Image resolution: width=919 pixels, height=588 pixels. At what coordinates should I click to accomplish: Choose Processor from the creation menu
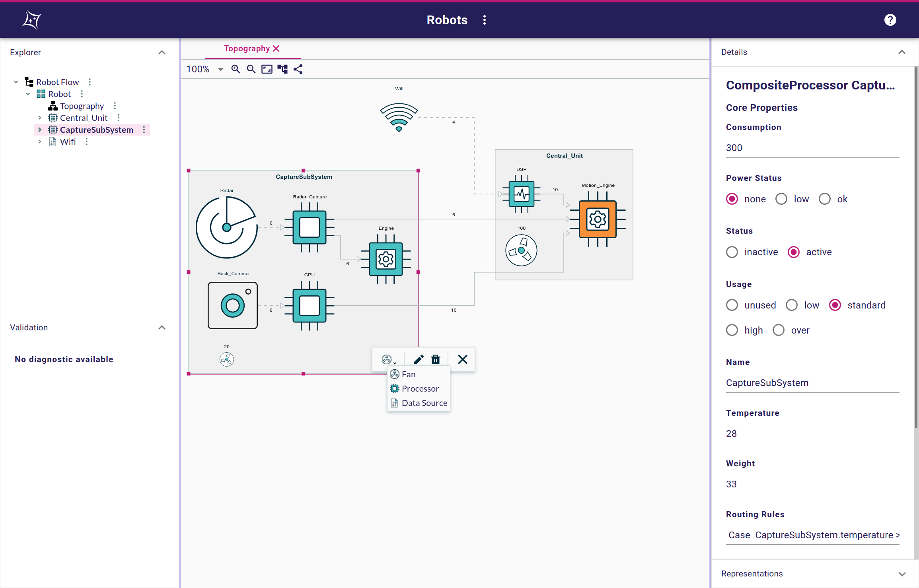coord(420,388)
